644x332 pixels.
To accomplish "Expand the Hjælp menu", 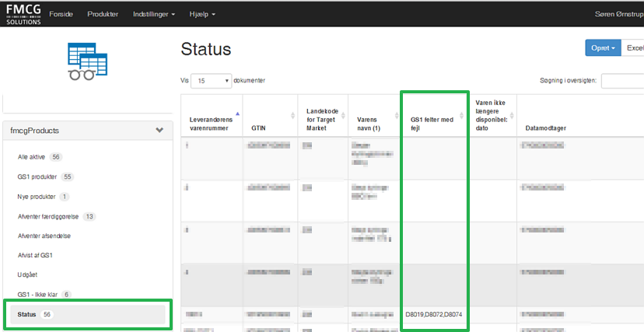I will (201, 14).
